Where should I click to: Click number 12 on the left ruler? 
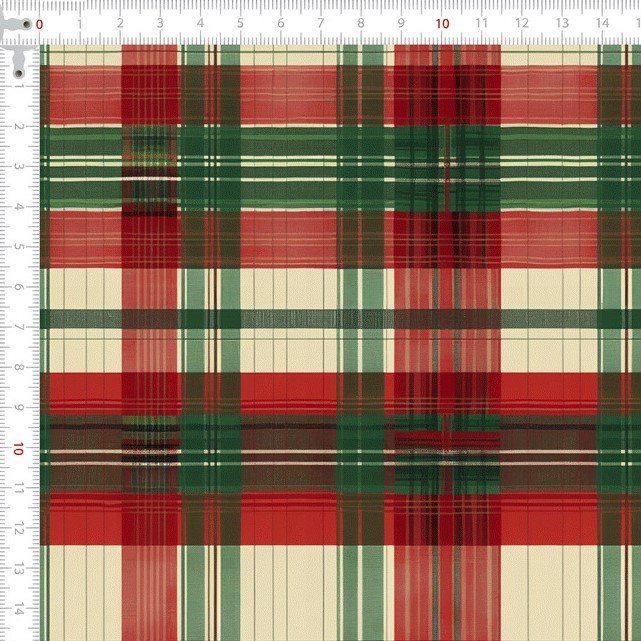pyautogui.click(x=19, y=529)
